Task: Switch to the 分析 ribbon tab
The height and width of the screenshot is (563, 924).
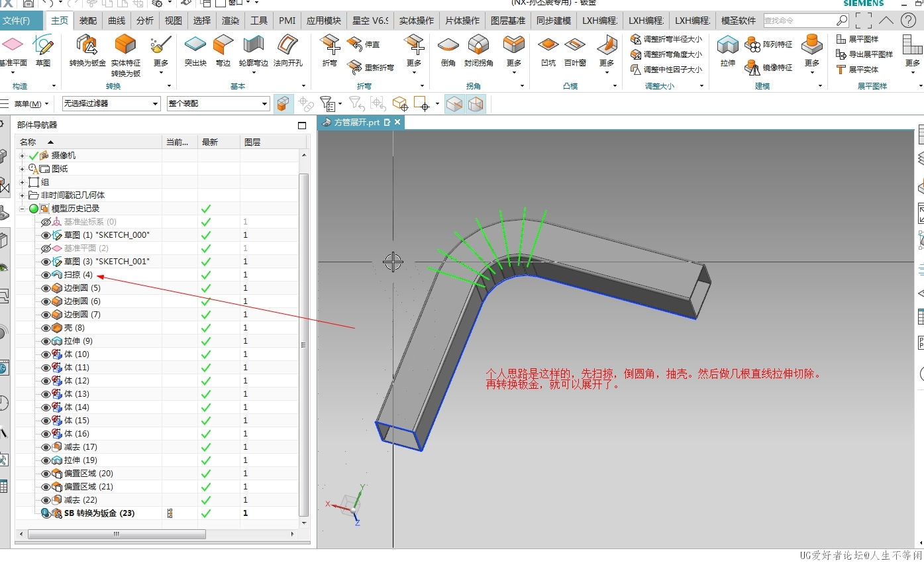Action: (x=145, y=21)
